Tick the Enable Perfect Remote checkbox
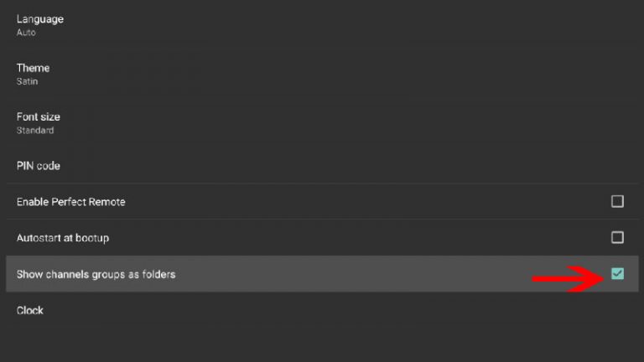This screenshot has height=362, width=644. pyautogui.click(x=617, y=201)
